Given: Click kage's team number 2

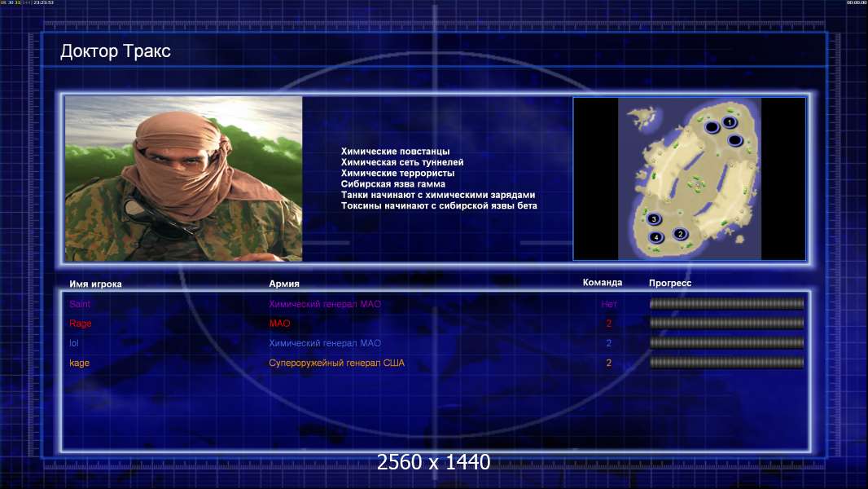Looking at the screenshot, I should (609, 363).
